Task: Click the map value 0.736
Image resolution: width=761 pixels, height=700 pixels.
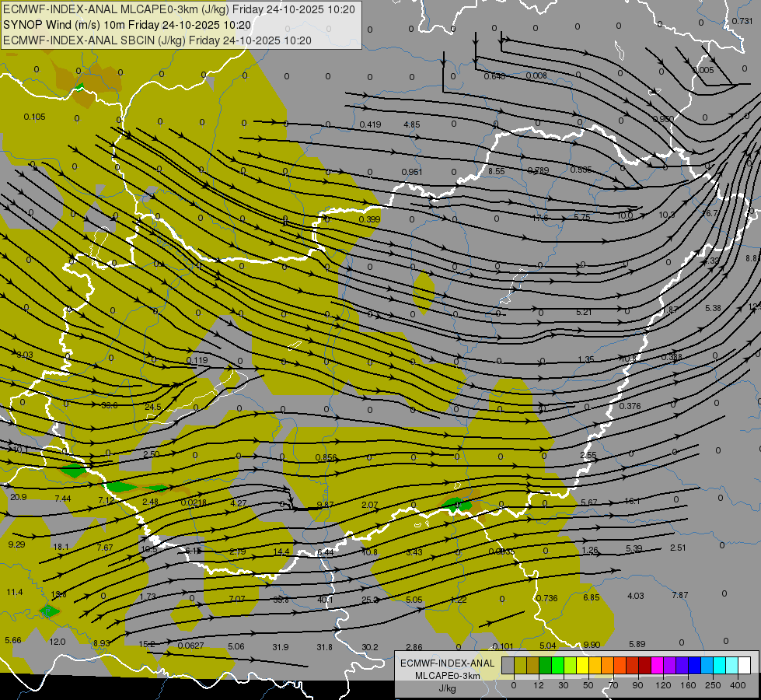Action: click(546, 598)
